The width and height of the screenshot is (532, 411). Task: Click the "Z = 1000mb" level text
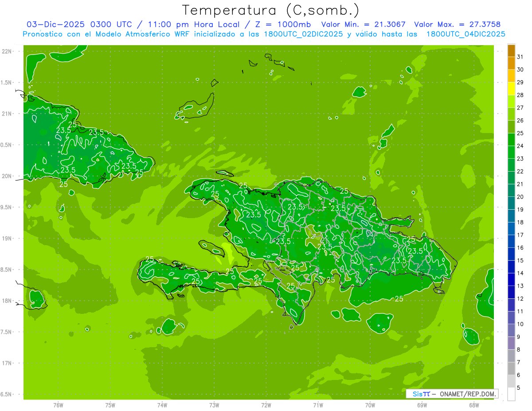(283, 24)
